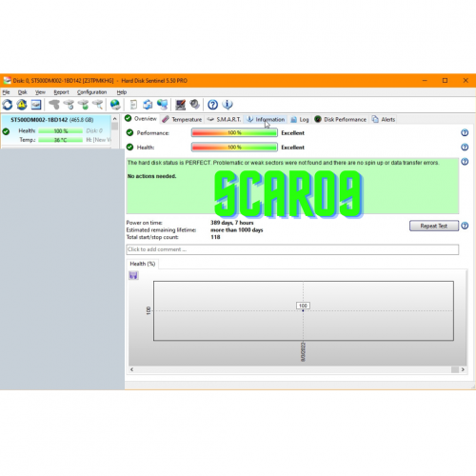Viewport: 476px width, 476px height.
Task: Click the green Temp 36 °C bar in disk list
Action: coord(61,140)
